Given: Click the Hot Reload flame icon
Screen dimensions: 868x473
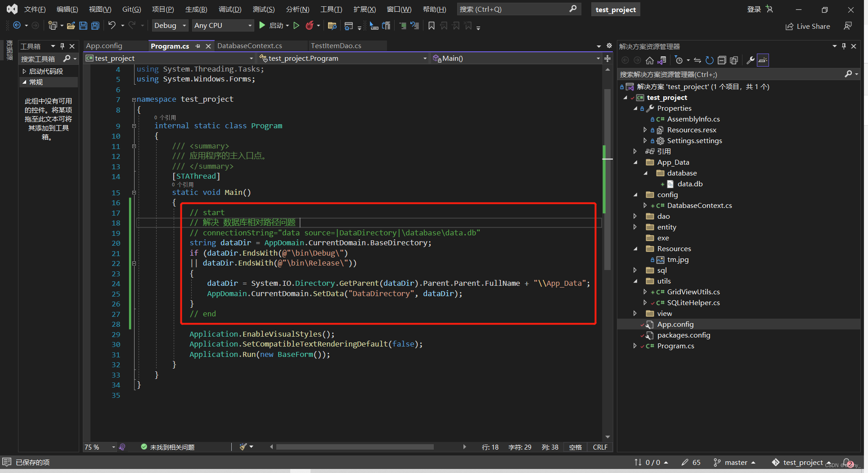Looking at the screenshot, I should 310,26.
